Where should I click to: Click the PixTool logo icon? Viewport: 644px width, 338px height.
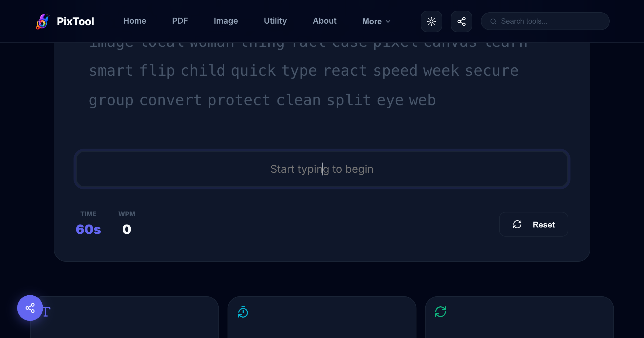point(42,21)
